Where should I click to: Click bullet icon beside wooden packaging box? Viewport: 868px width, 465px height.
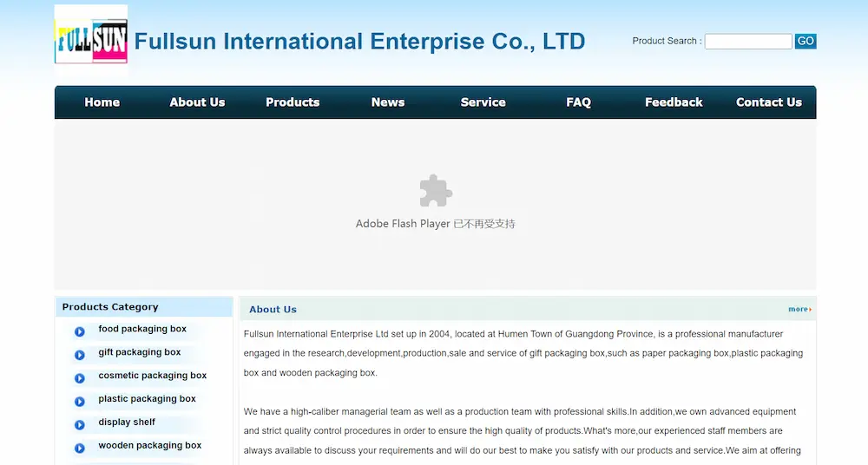(80, 448)
